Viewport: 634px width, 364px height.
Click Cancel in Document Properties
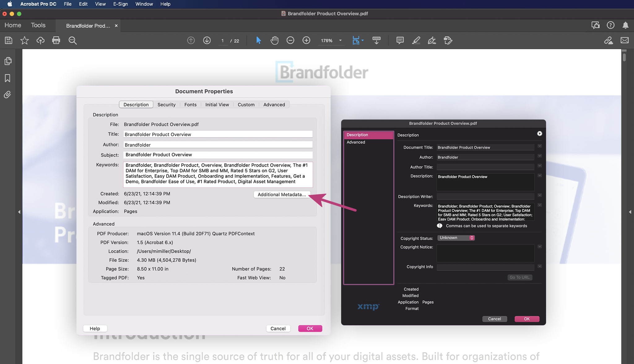pyautogui.click(x=278, y=328)
